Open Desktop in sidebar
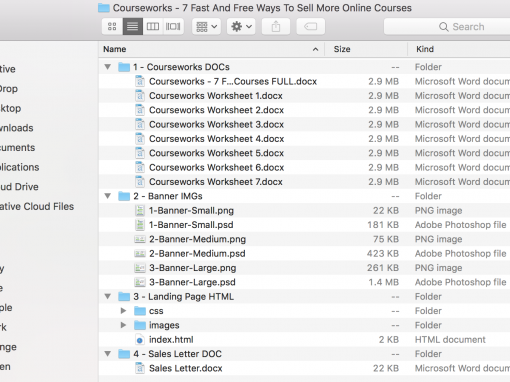The height and width of the screenshot is (382, 510). click(11, 108)
